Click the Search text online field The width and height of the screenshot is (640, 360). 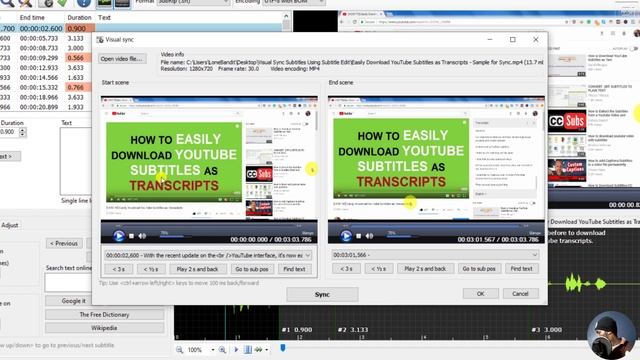(68, 282)
